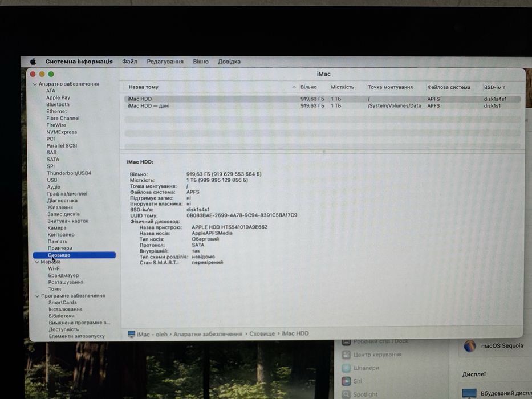The image size is (532, 399).
Task: Select Бібліотеки in the sidebar
Action: point(62,316)
